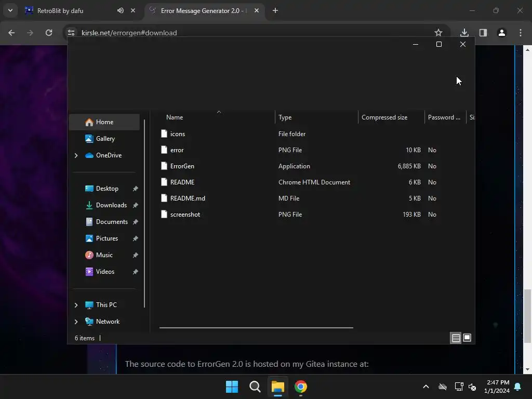Select the icons folder file icon
The height and width of the screenshot is (399, 532).
[164, 134]
